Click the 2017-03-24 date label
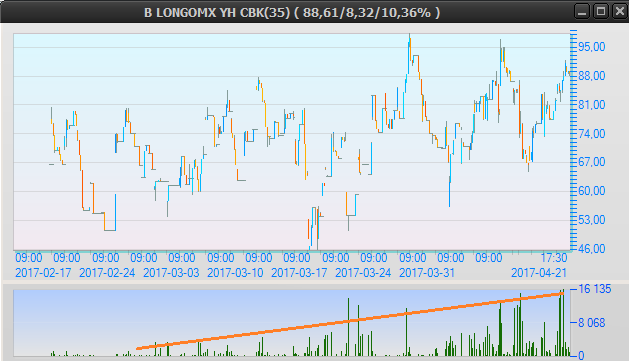The height and width of the screenshot is (361, 629). coord(363,273)
